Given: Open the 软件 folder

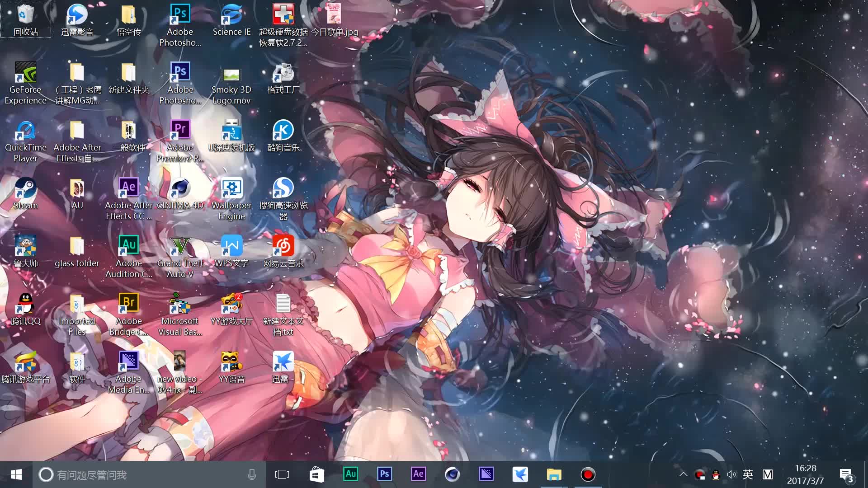Looking at the screenshot, I should pyautogui.click(x=77, y=367).
